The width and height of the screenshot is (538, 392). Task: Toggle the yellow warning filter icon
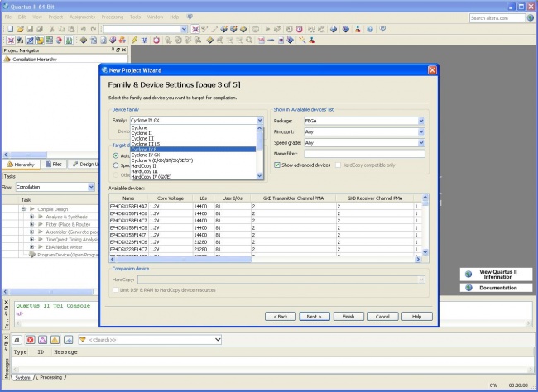pos(55,340)
